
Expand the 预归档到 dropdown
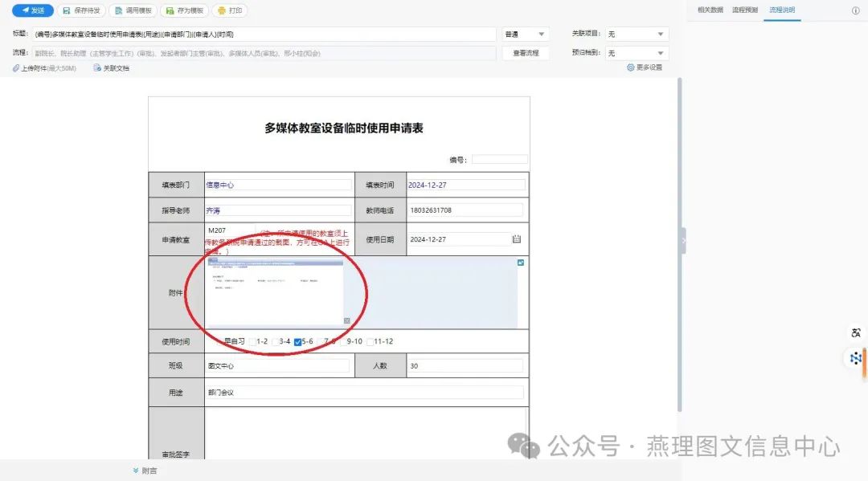pyautogui.click(x=637, y=53)
